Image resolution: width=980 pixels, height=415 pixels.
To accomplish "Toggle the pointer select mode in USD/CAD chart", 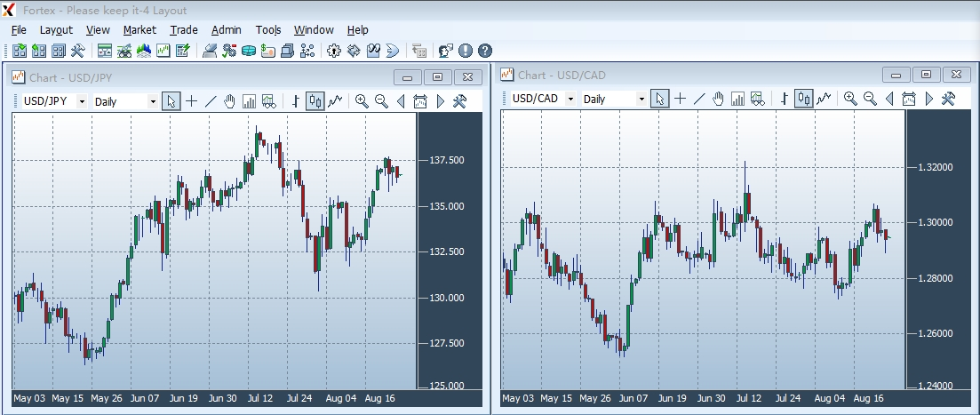I will tap(660, 99).
